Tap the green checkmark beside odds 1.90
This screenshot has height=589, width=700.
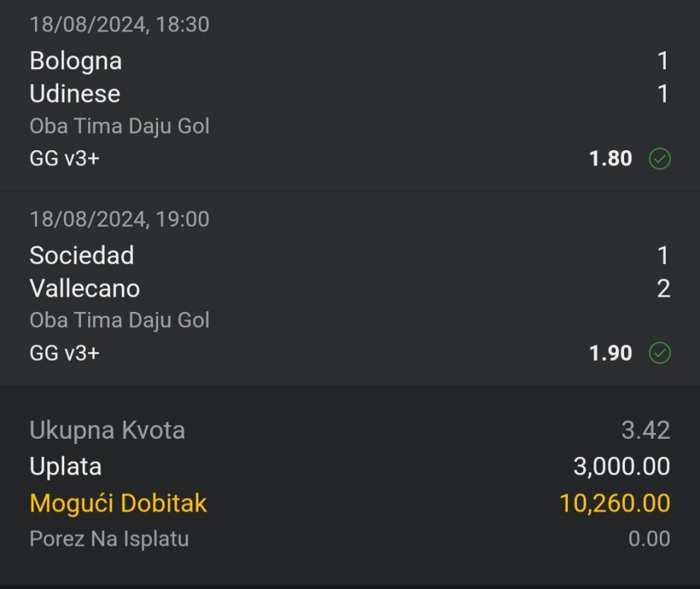click(x=659, y=353)
